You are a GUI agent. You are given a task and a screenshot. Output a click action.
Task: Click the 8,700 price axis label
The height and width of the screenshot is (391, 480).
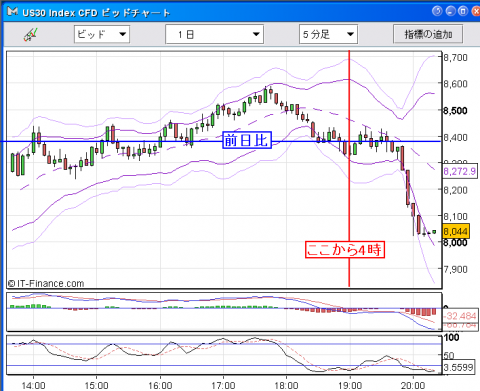coord(455,57)
